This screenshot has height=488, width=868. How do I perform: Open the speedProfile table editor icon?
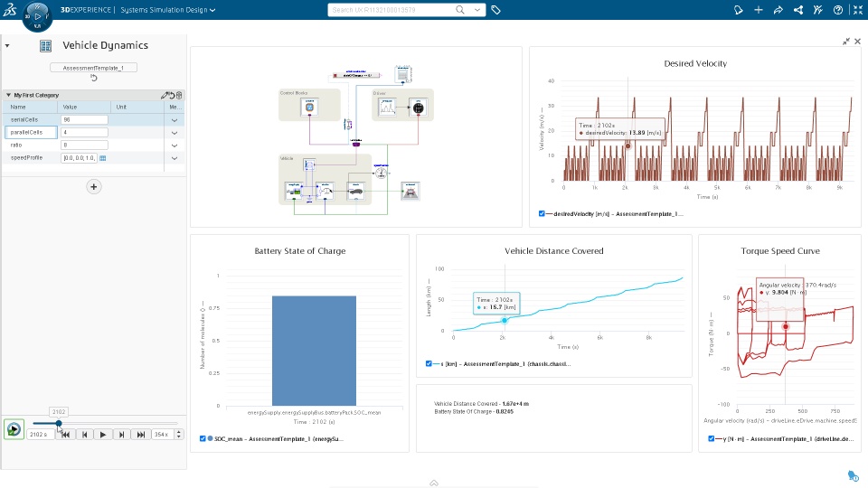(103, 158)
